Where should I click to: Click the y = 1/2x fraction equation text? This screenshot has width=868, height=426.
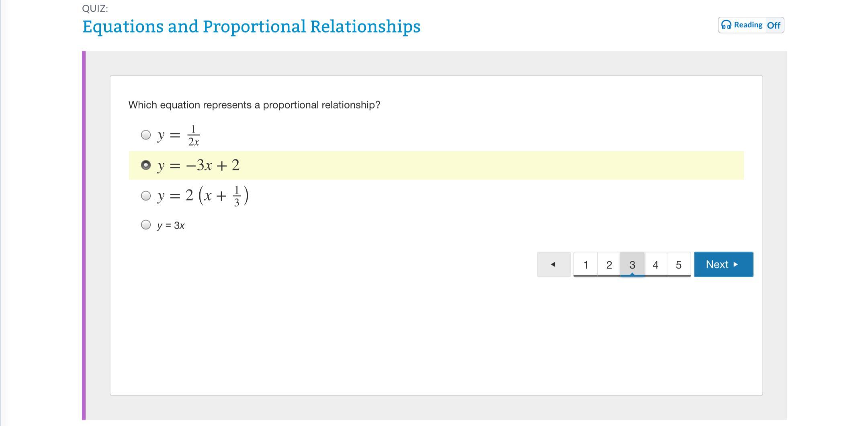[178, 135]
